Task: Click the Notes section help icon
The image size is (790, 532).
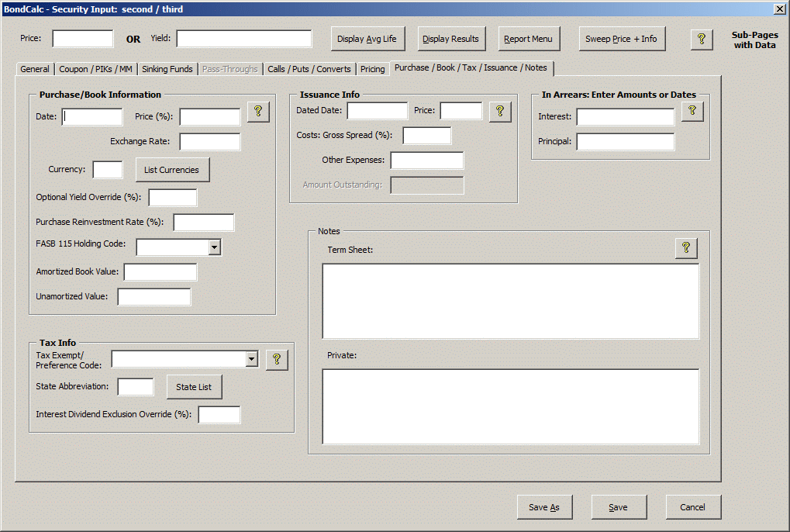Action: [686, 247]
